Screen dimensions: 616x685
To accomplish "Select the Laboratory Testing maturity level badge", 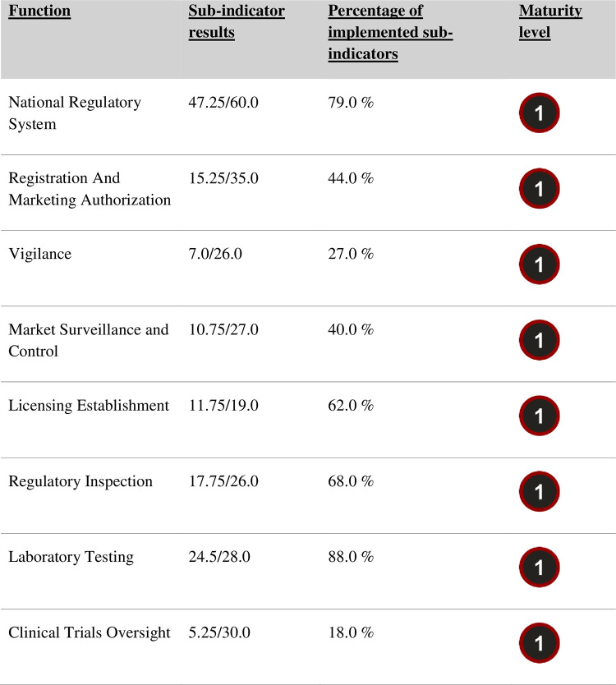I will (x=539, y=567).
